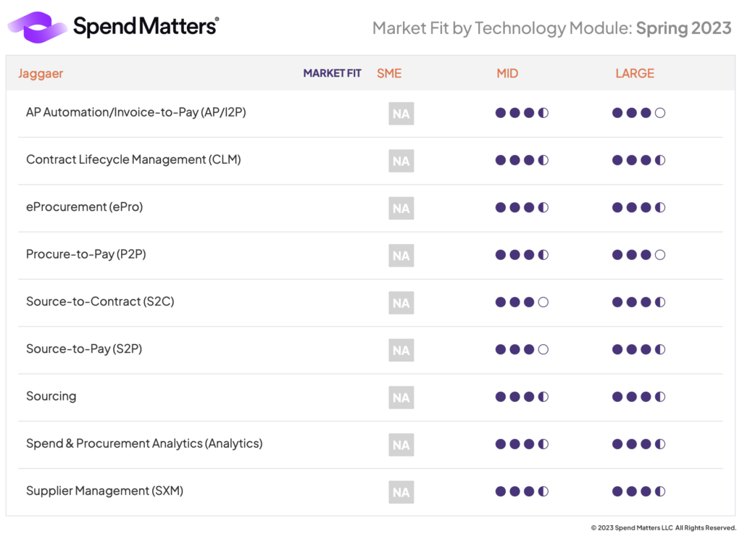Click the LARGE column header
The width and height of the screenshot is (742, 560).
[x=635, y=73]
